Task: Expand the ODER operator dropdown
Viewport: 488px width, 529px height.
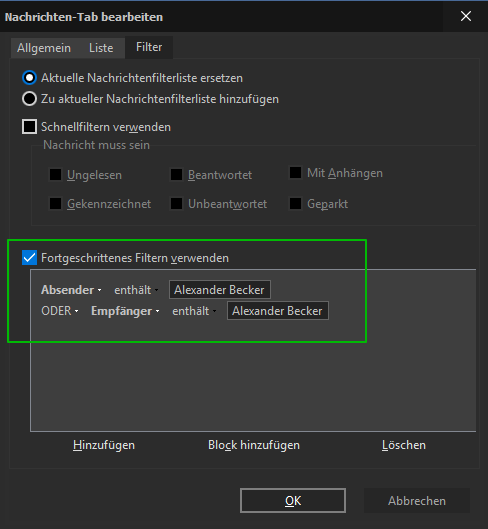Action: tap(60, 311)
